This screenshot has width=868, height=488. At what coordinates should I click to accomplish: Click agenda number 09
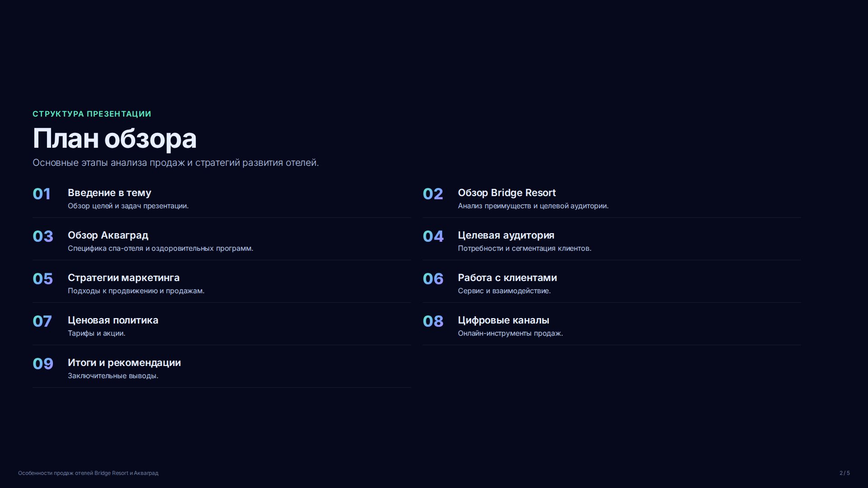tap(43, 364)
